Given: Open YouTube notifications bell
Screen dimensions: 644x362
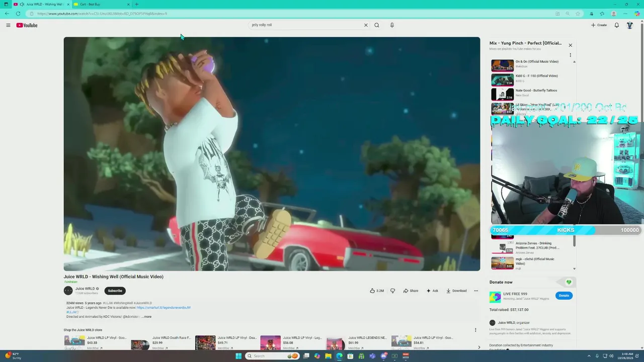Looking at the screenshot, I should coord(616,25).
